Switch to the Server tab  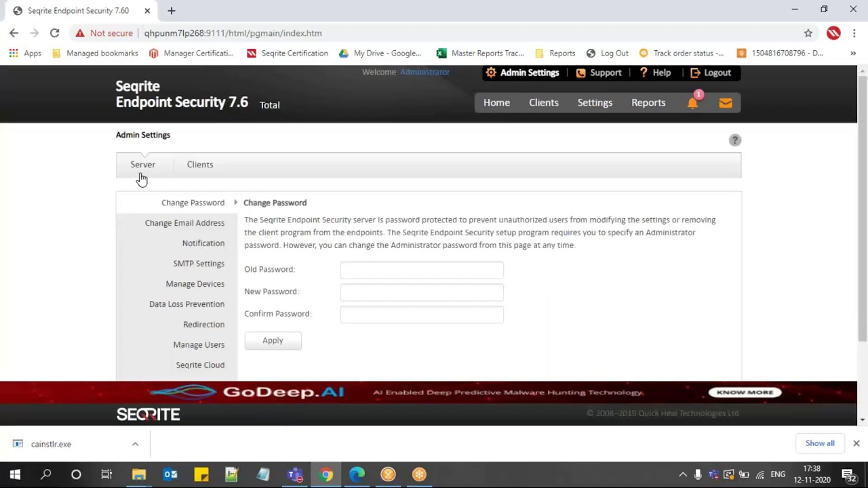pos(142,165)
